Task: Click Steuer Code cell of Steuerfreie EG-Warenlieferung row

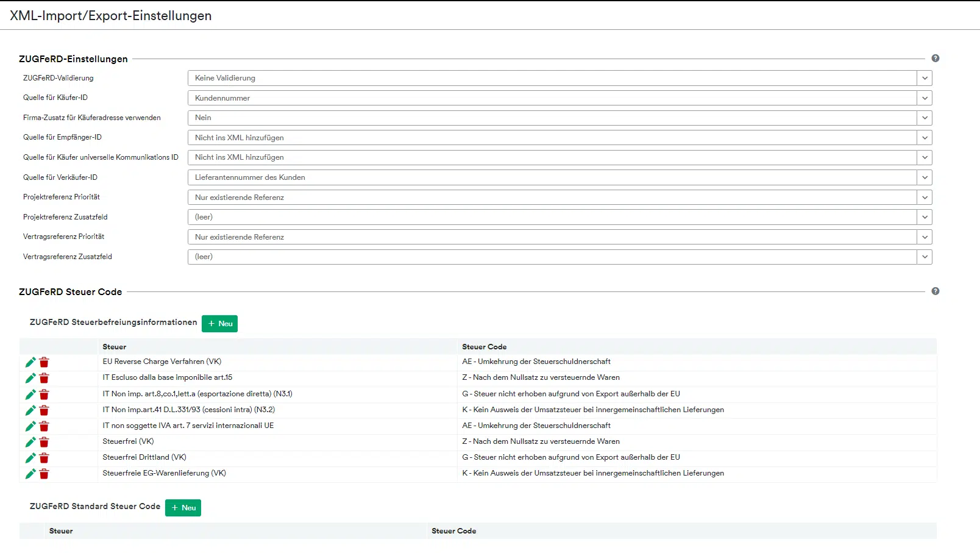Action: (x=697, y=473)
